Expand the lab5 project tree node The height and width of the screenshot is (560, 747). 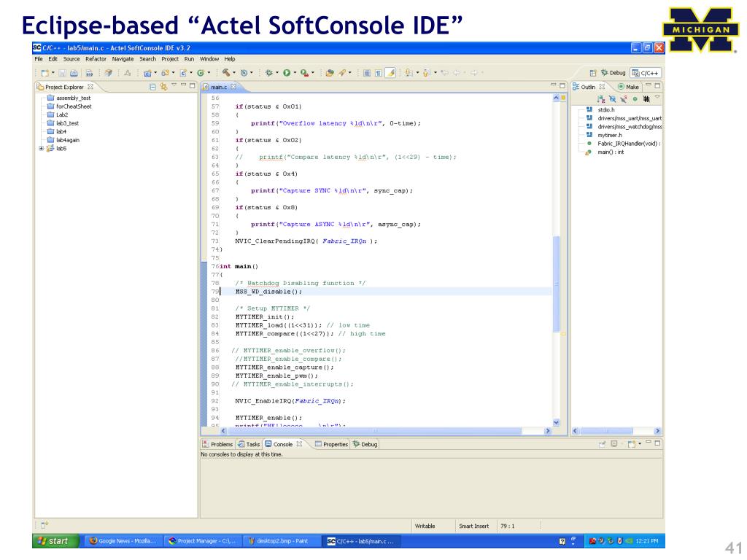point(41,149)
